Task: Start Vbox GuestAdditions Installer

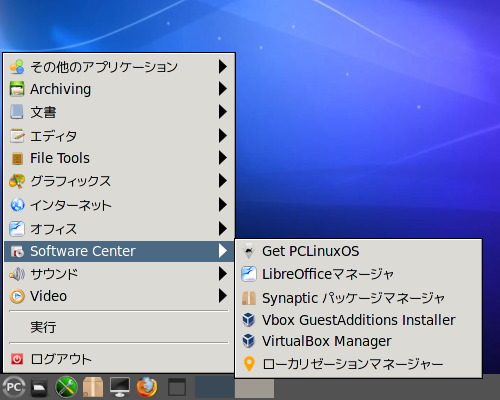Action: tap(359, 320)
